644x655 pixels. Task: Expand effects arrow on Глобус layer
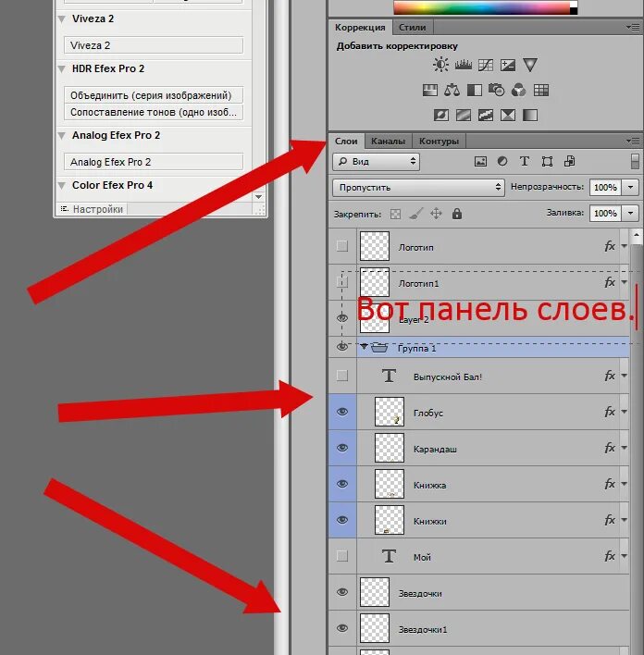point(625,412)
